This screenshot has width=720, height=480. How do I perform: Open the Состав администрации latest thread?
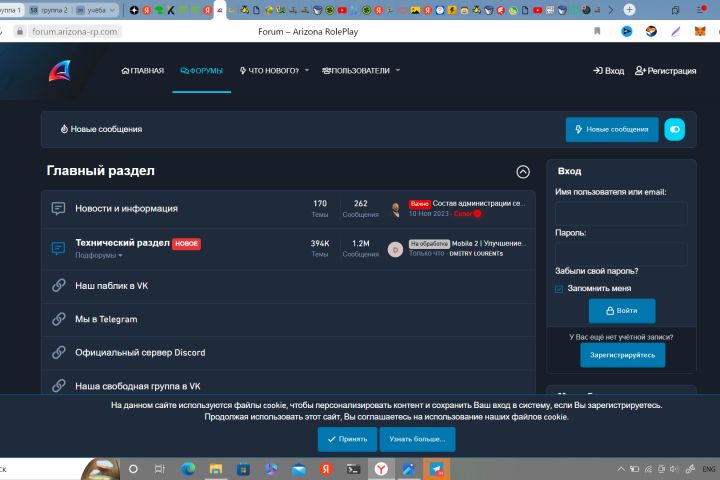coord(479,203)
